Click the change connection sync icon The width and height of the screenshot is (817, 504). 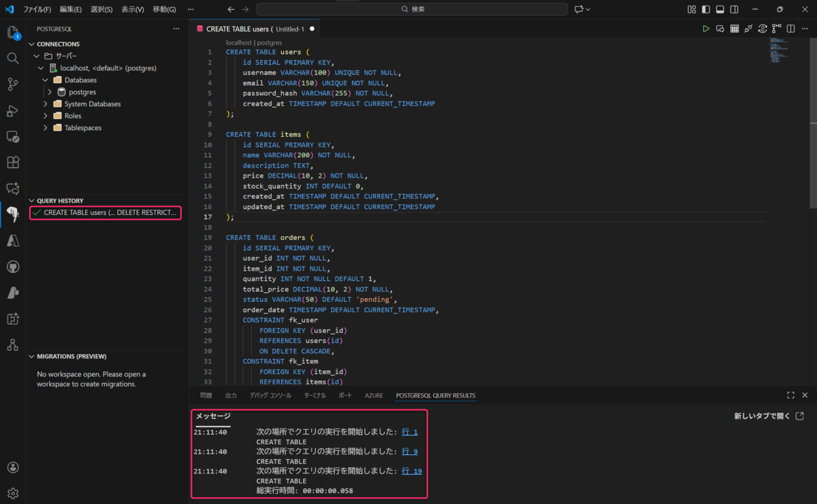click(763, 29)
